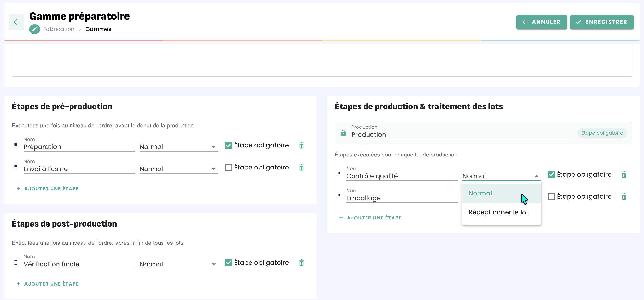Check Étape obligatoire for Emballage

pos(551,197)
